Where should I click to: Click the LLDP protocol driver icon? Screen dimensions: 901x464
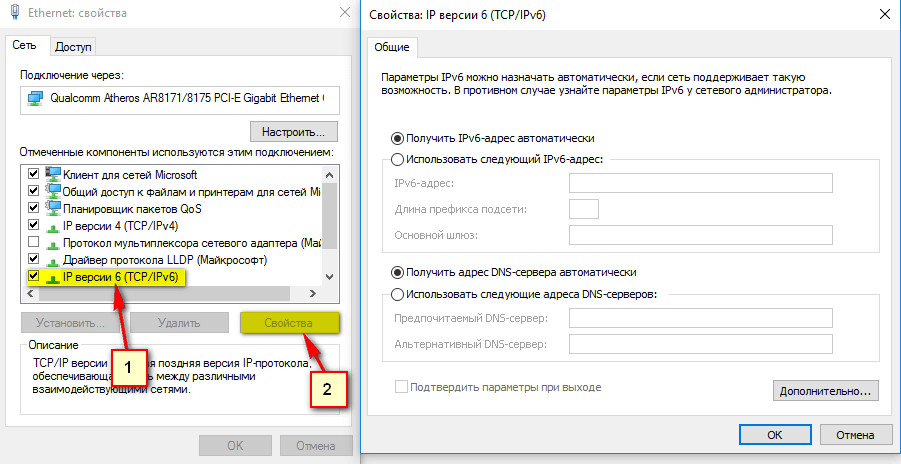(53, 261)
